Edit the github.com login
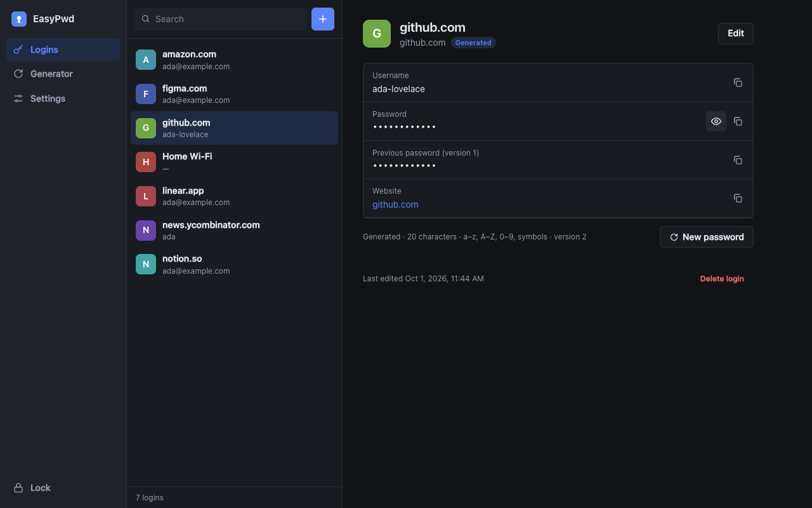Screen dimensions: 812x508 (x=736, y=34)
